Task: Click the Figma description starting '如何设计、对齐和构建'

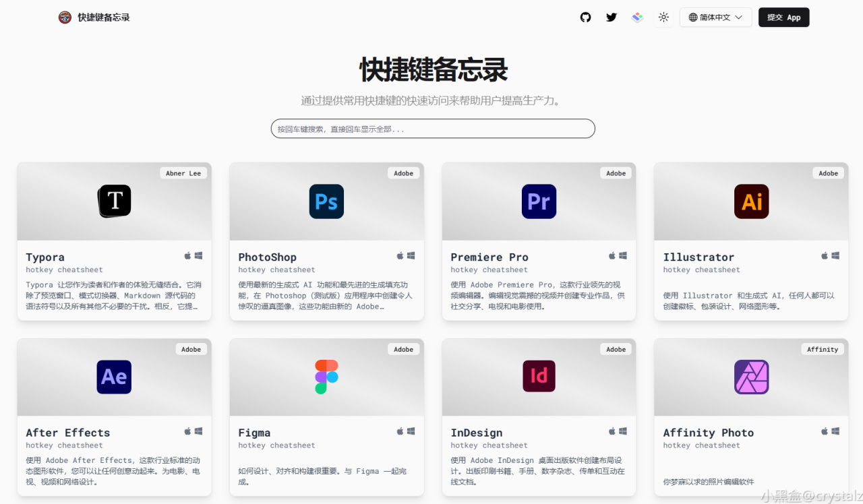Action: click(x=322, y=476)
